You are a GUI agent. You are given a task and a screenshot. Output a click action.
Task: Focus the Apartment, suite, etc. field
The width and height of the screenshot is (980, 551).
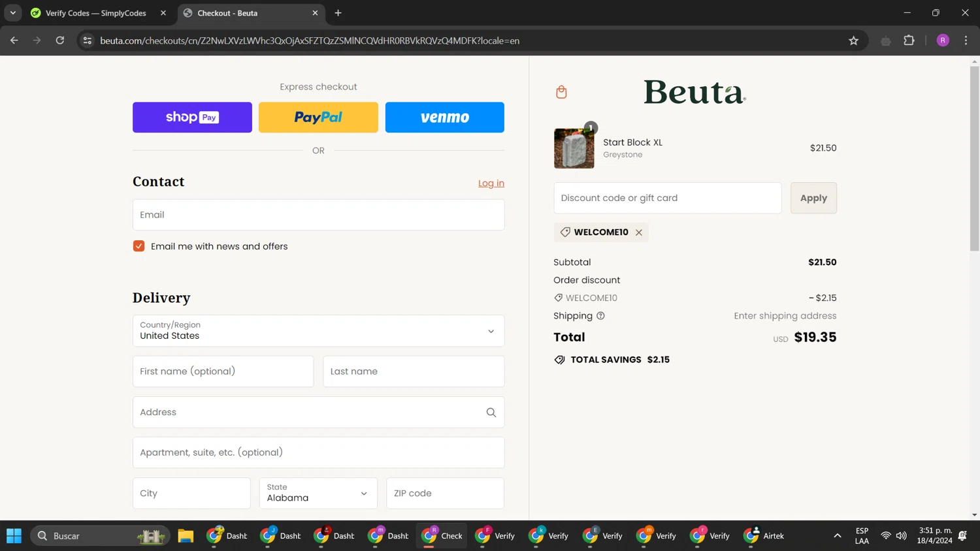(318, 452)
